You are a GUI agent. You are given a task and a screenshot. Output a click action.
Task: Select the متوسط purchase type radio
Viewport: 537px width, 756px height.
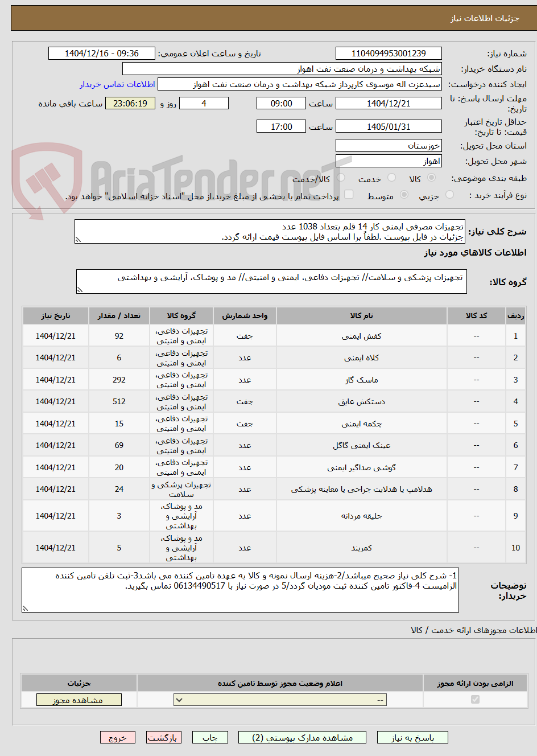click(404, 195)
